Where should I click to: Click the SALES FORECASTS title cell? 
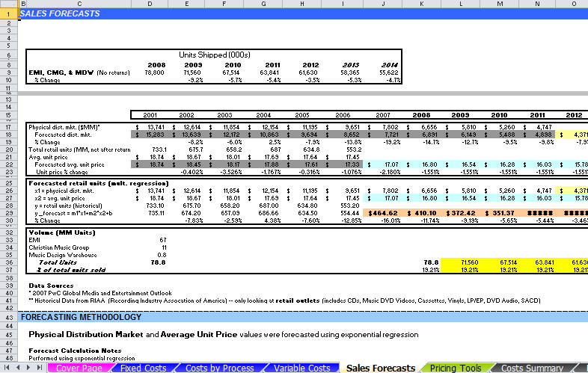(60, 14)
